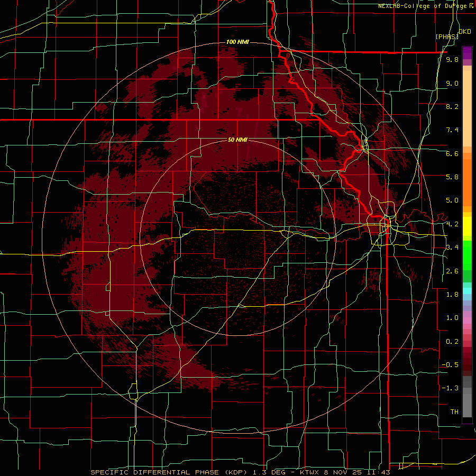Click the -1.3 scale value
Viewport: 476px width, 476px height.
point(450,388)
